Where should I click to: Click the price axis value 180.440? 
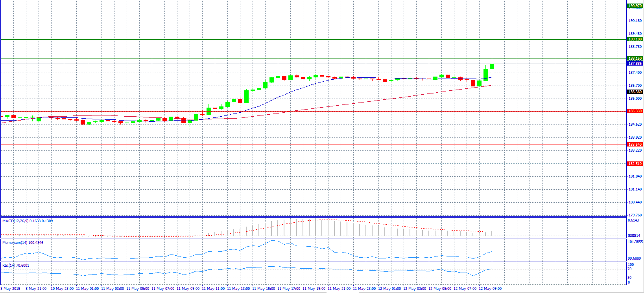(635, 202)
